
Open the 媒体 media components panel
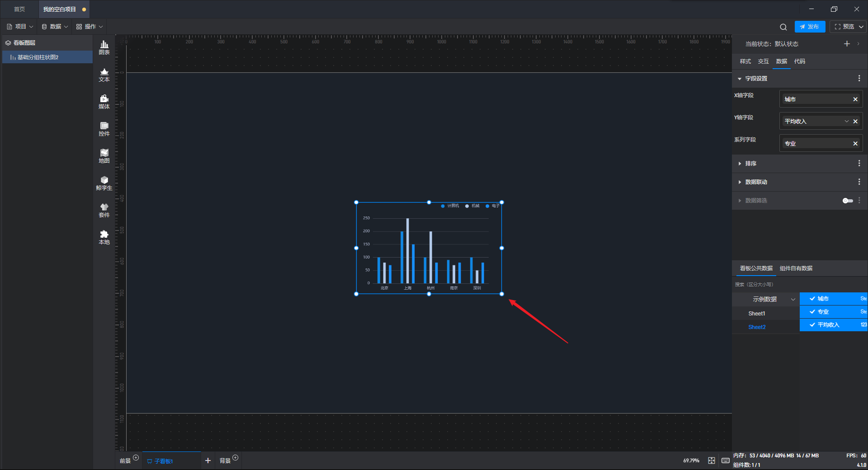pyautogui.click(x=104, y=102)
